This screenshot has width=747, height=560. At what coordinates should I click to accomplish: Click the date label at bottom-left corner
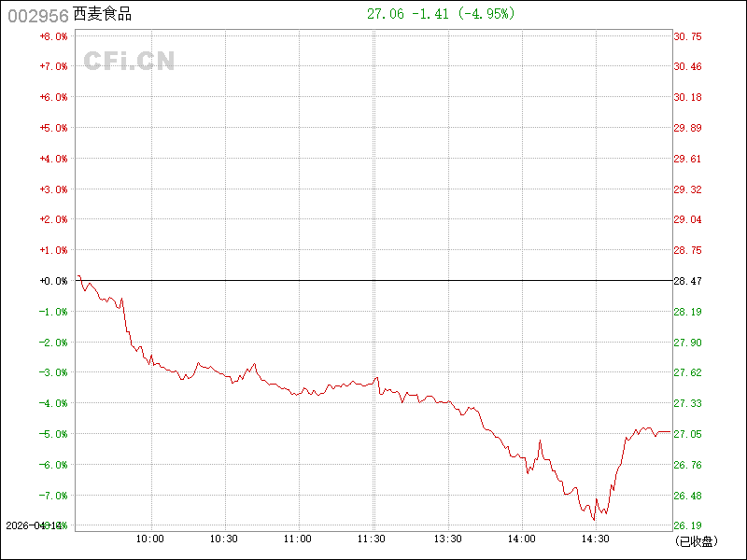(32, 525)
